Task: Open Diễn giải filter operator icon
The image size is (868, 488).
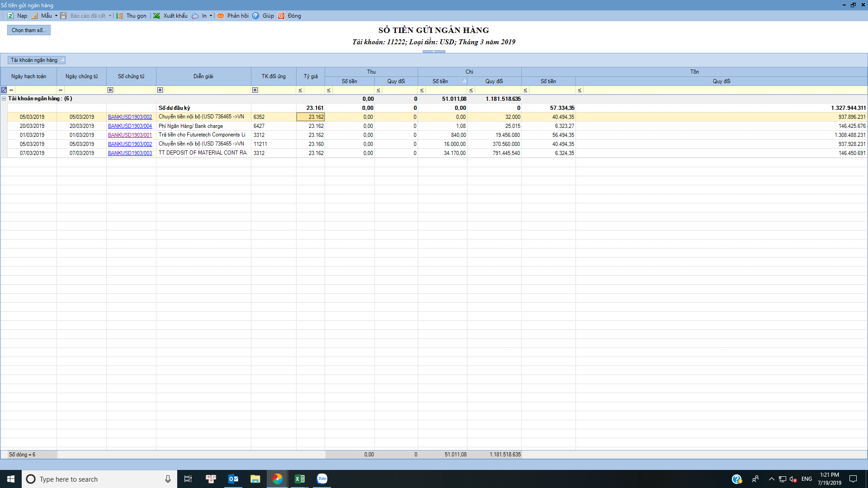Action: pos(160,90)
